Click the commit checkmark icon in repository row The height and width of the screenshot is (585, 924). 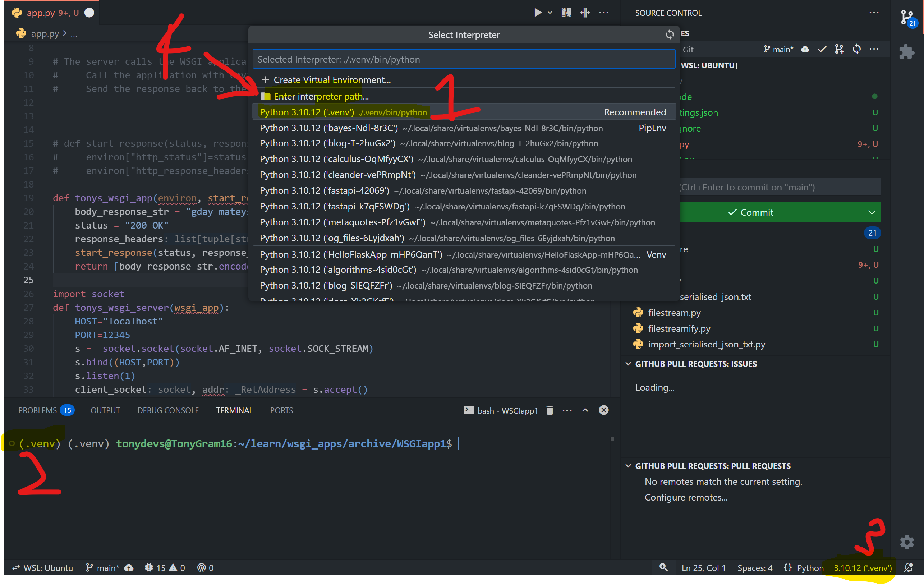(822, 49)
